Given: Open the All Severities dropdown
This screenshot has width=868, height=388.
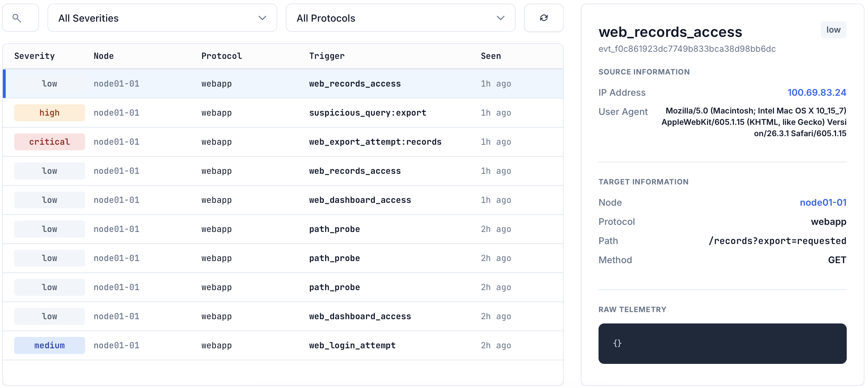Looking at the screenshot, I should (x=162, y=18).
